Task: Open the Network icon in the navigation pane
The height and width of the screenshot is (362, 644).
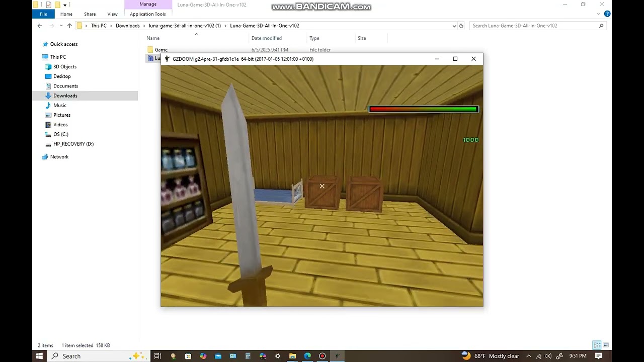Action: coord(45,157)
